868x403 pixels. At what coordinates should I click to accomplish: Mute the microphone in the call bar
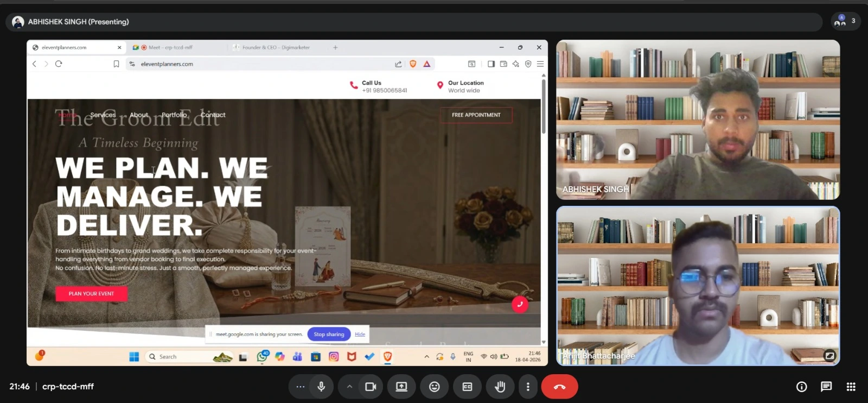tap(322, 387)
